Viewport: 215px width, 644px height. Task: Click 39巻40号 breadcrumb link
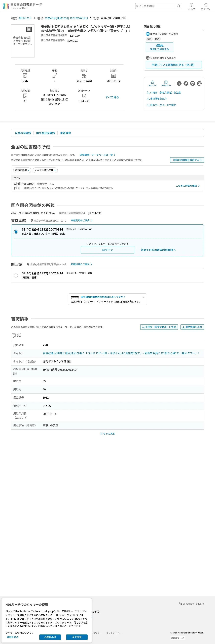coord(66,18)
